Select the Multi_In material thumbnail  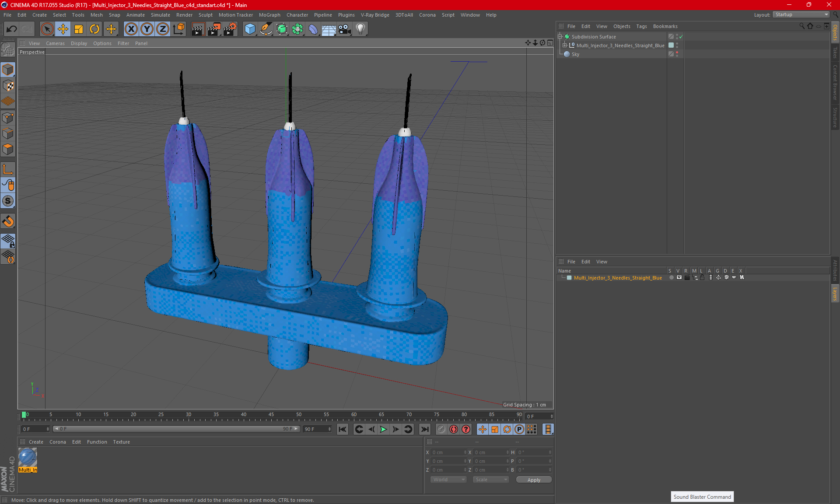point(28,458)
